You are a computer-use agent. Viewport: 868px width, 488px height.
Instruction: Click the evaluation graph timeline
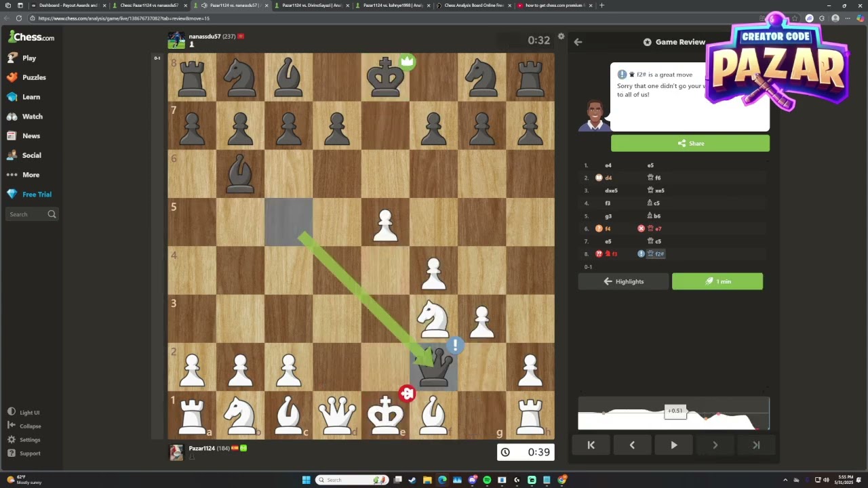(x=673, y=413)
